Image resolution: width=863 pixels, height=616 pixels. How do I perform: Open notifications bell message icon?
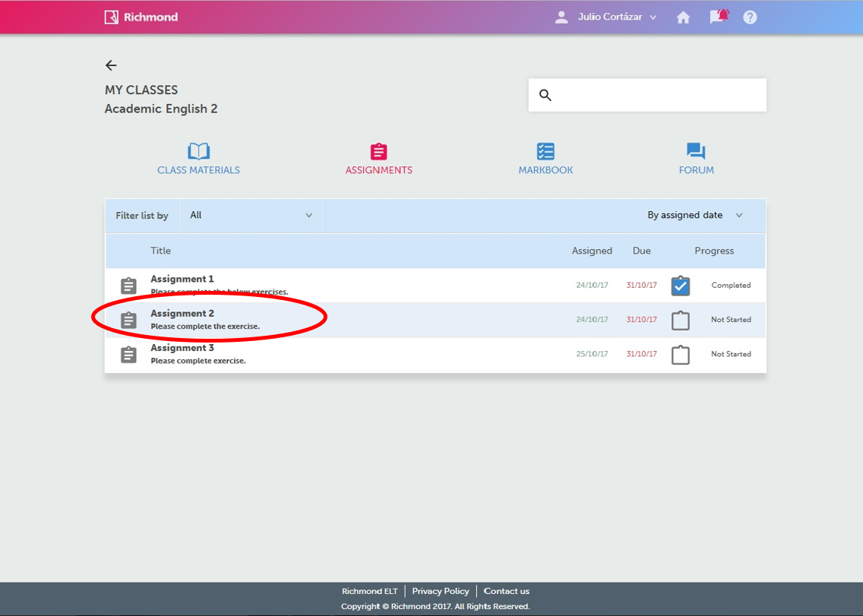[x=719, y=17]
